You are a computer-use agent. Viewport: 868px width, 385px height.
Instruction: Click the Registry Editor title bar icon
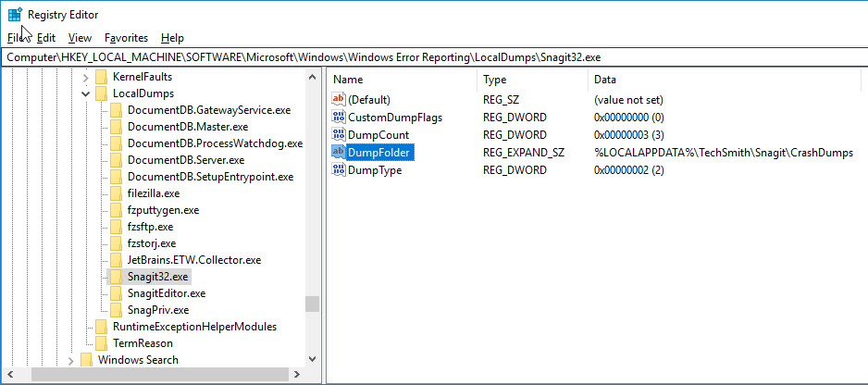click(15, 15)
